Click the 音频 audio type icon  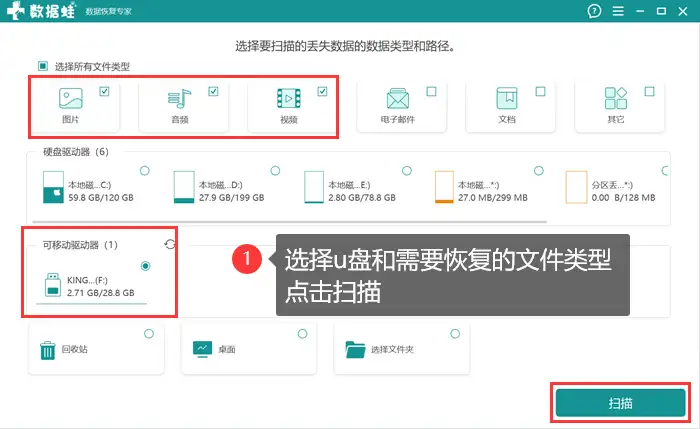[179, 99]
